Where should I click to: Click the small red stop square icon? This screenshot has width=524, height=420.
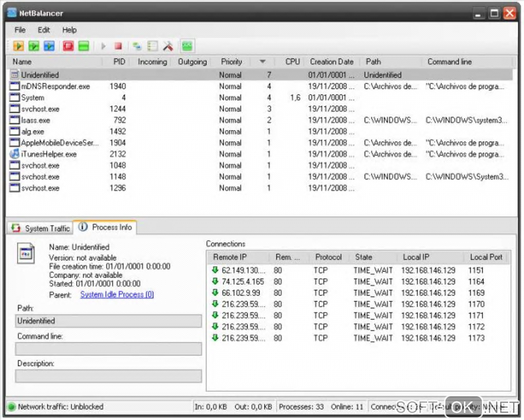click(118, 46)
